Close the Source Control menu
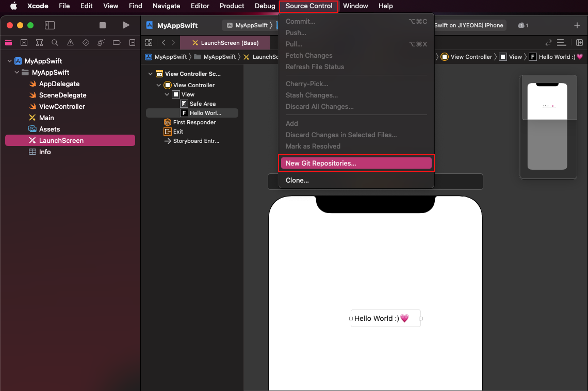Screen dimensions: 588x391 [308, 6]
